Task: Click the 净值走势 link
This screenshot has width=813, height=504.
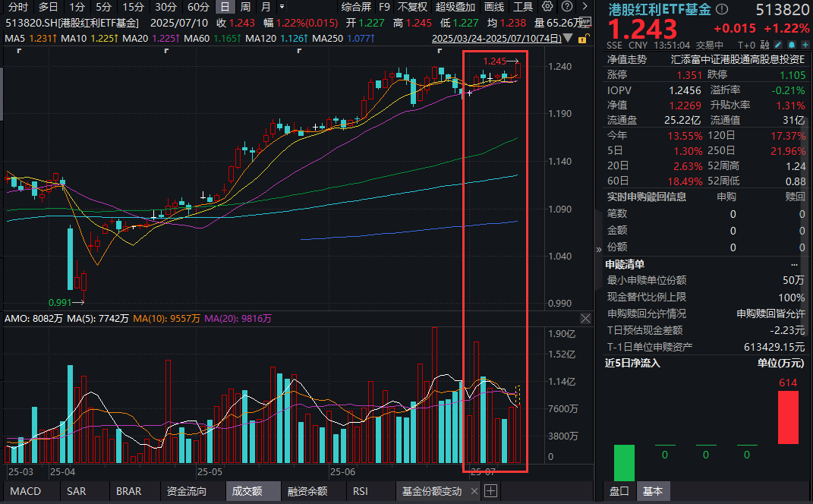Action: pos(626,58)
